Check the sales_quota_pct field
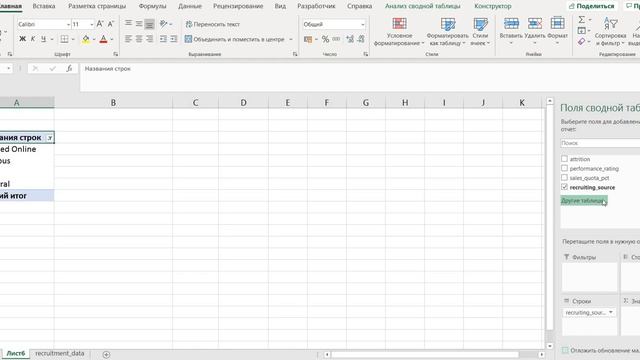Viewport: 640px width, 360px height. click(x=564, y=177)
